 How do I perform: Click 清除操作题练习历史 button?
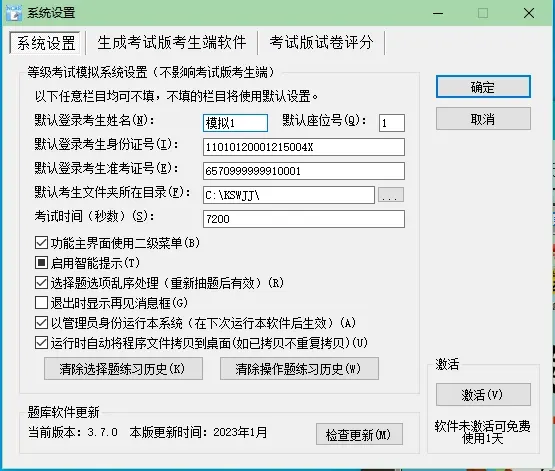coord(299,369)
